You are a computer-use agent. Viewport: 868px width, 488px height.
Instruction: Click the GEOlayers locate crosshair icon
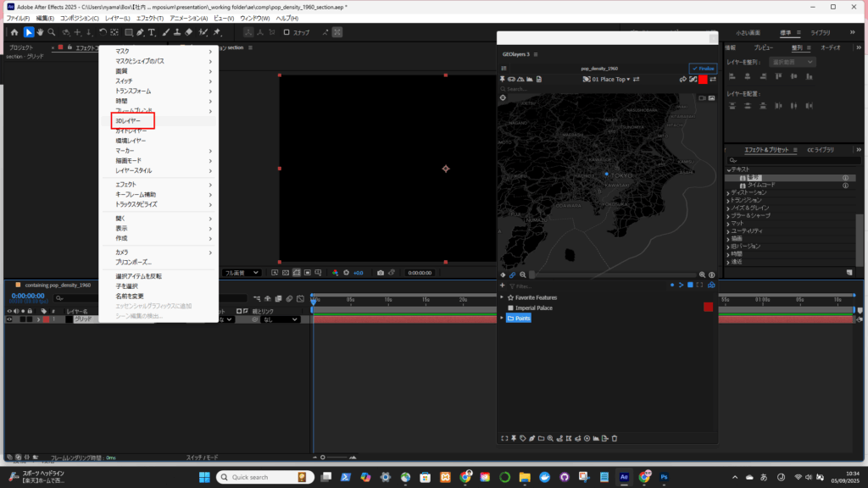pyautogui.click(x=503, y=97)
